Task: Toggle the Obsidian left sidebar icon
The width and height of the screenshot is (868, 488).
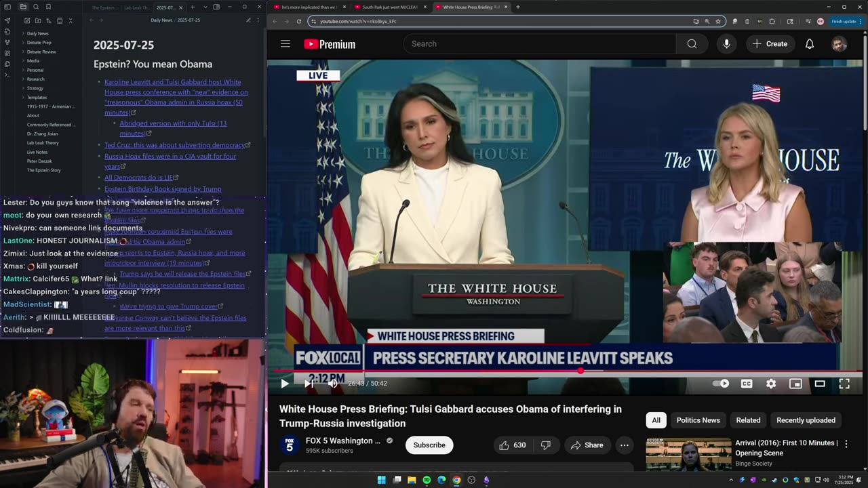Action: 7,7
